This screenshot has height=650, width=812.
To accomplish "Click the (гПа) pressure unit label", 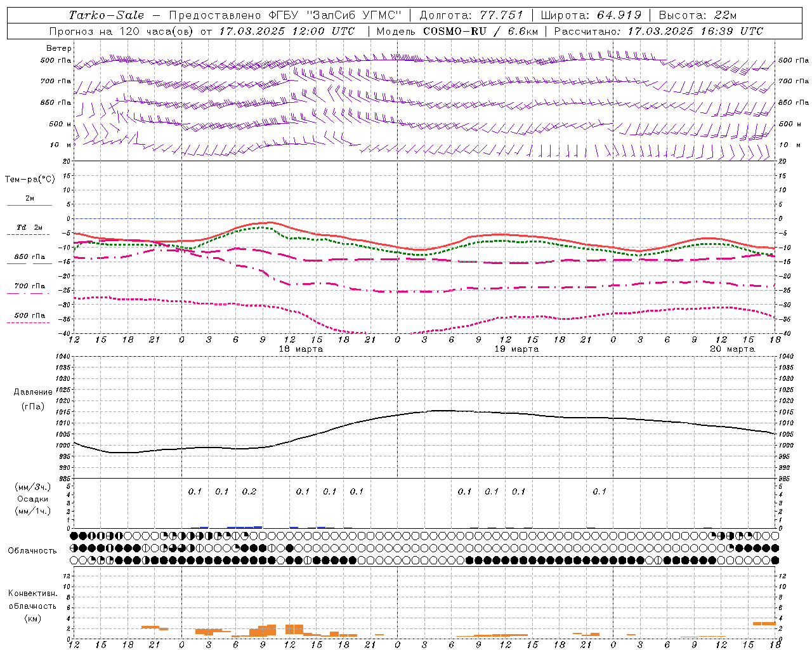I will (x=33, y=407).
